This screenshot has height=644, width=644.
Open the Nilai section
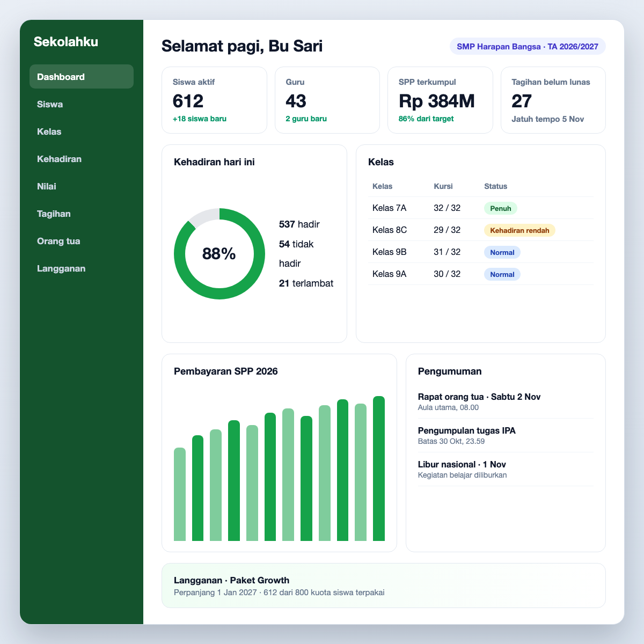pyautogui.click(x=82, y=186)
